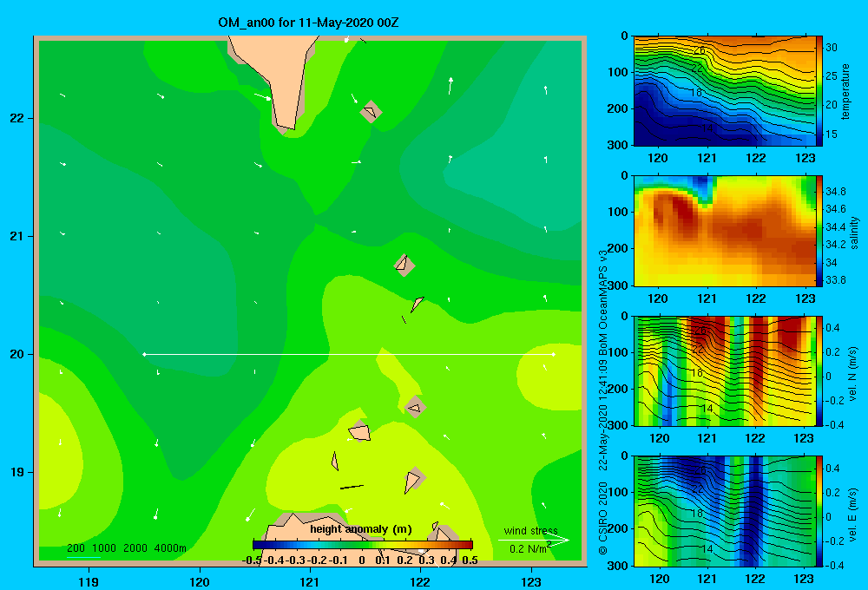The image size is (868, 590).
Task: Click the "122" longitude label under temperature panel
Action: (756, 158)
